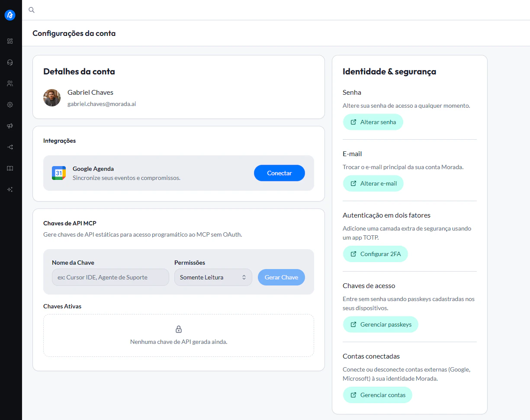Click 'Sincronize seus eventos e compromissos.' text
530x420 pixels.
126,178
